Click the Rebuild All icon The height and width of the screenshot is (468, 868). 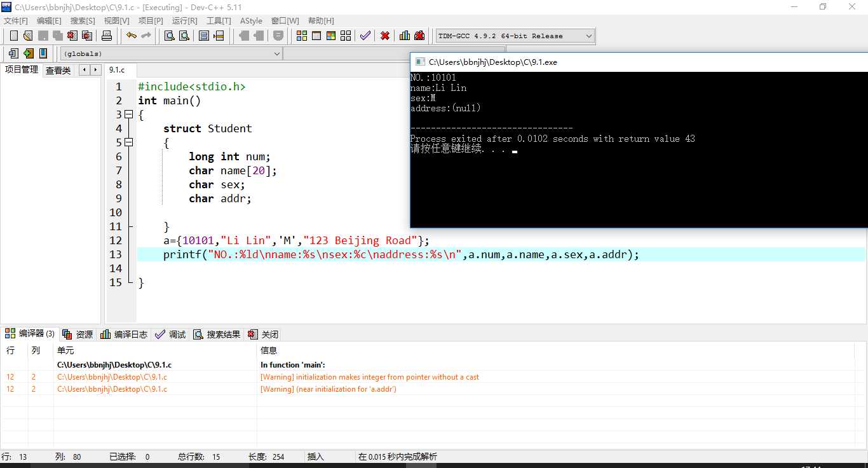click(346, 36)
